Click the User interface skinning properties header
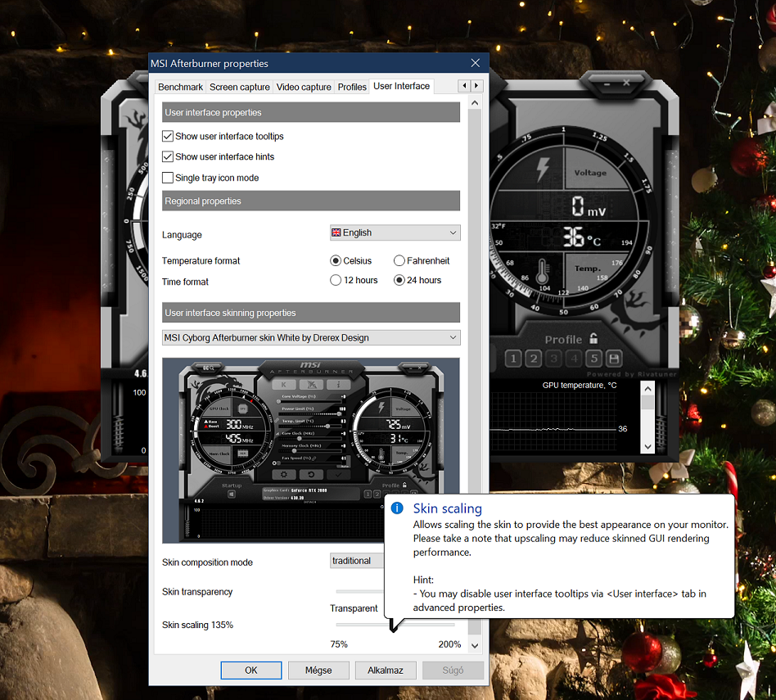The width and height of the screenshot is (776, 700). tap(311, 313)
